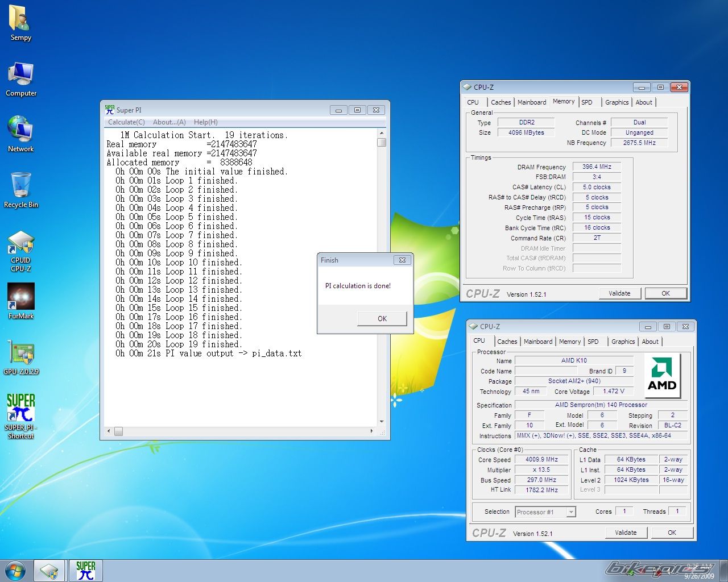Open the Computer desktop icon

point(21,78)
